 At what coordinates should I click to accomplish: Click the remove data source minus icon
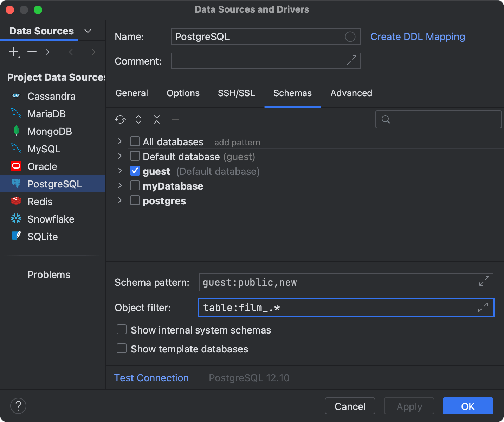(32, 52)
